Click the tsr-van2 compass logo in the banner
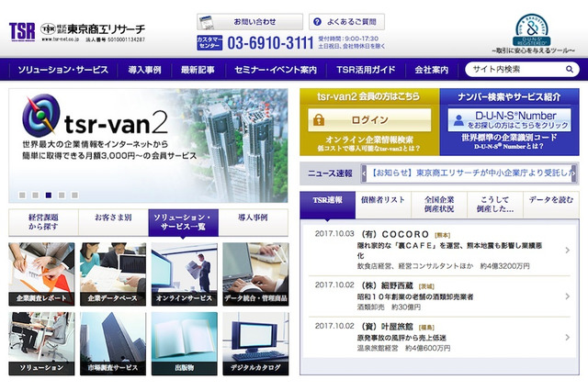Image resolution: width=588 pixels, height=391 pixels. [x=40, y=116]
